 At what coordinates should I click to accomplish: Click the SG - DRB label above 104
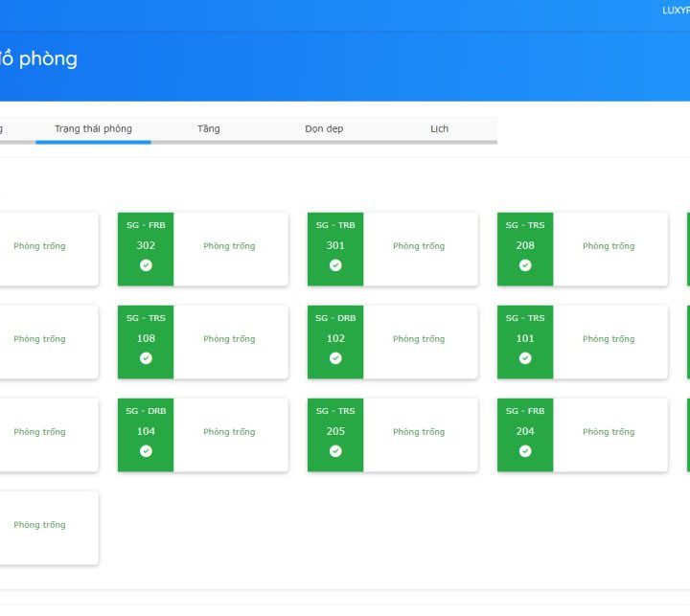coord(146,411)
